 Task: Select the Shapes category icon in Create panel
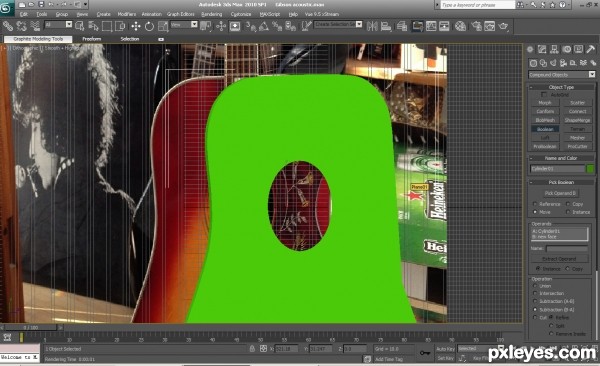pyautogui.click(x=543, y=63)
